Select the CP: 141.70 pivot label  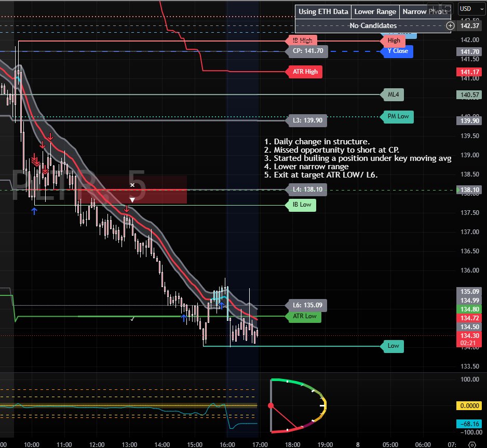coord(307,51)
